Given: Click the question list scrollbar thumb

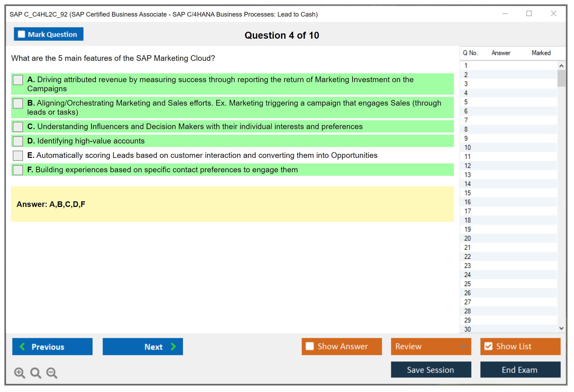Looking at the screenshot, I should [x=561, y=78].
